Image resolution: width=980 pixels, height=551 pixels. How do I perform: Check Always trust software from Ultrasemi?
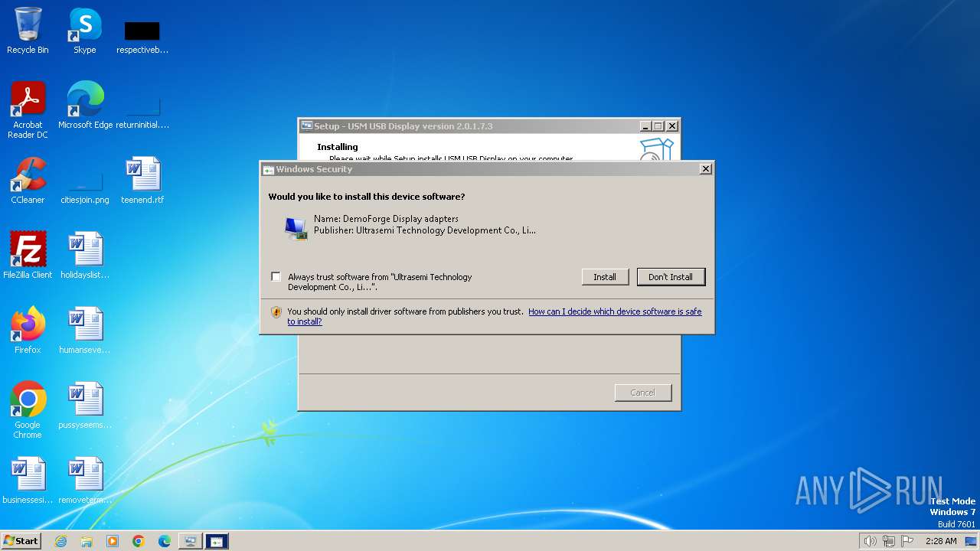point(276,276)
